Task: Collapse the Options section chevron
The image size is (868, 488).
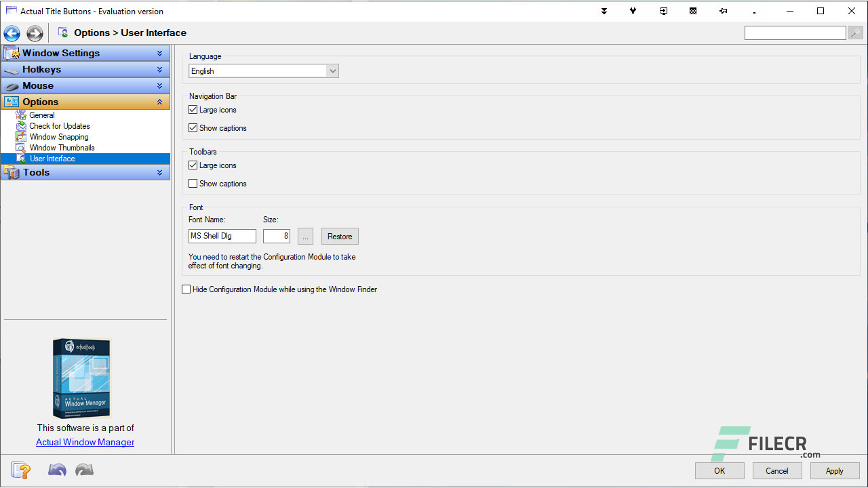Action: click(160, 102)
